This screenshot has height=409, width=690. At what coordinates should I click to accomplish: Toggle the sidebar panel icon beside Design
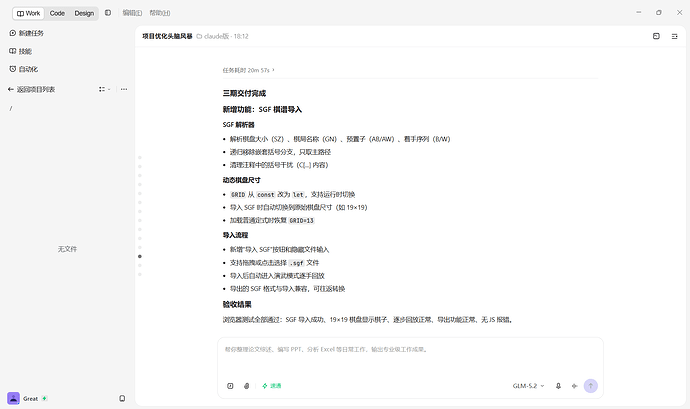point(108,13)
